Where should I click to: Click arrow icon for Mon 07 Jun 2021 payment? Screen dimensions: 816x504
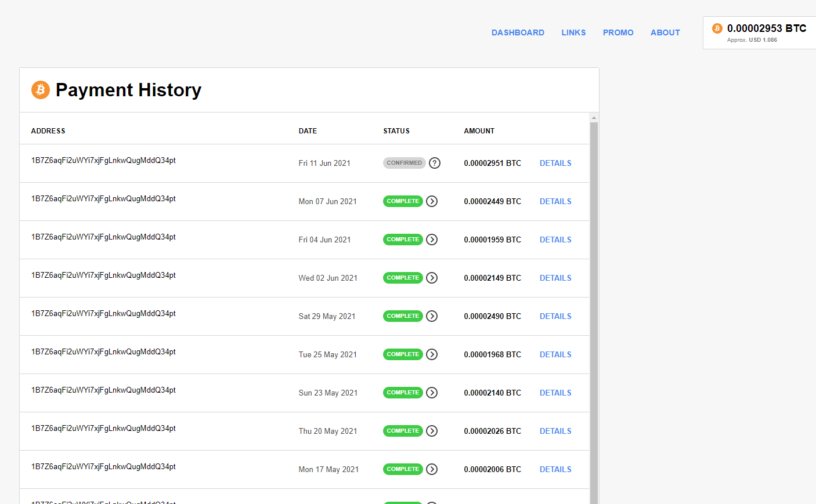432,201
